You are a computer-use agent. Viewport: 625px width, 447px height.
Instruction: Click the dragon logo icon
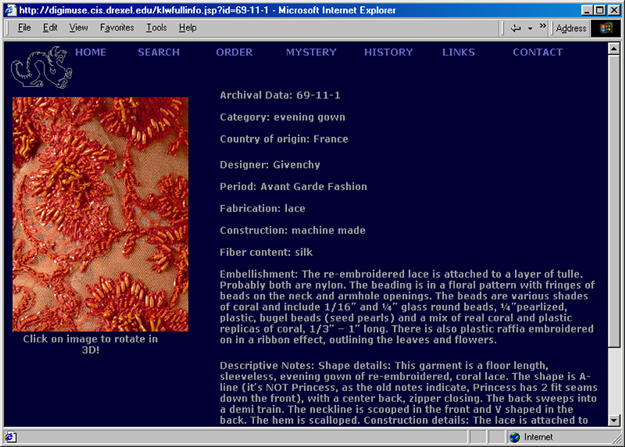[42, 67]
